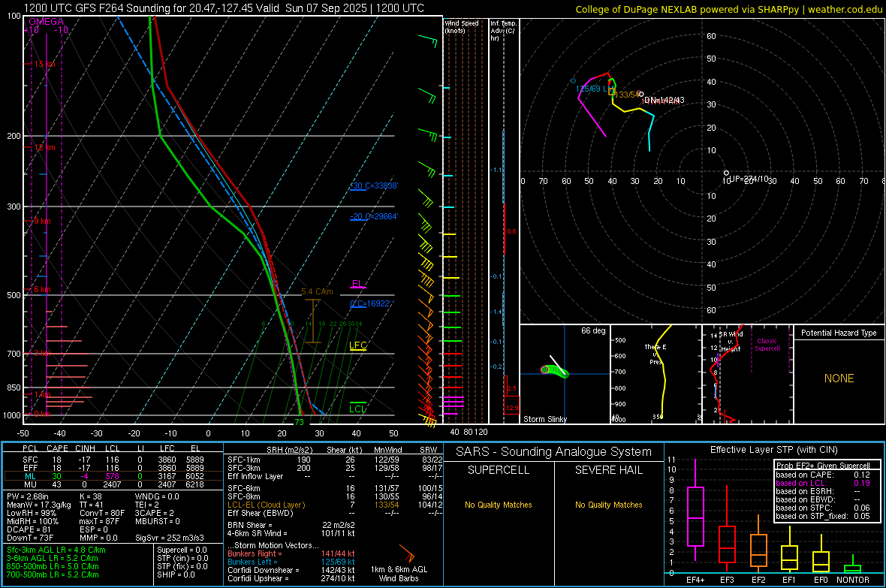Click the red Bunkers Right vector
The width and height of the screenshot is (886, 588).
[291, 553]
